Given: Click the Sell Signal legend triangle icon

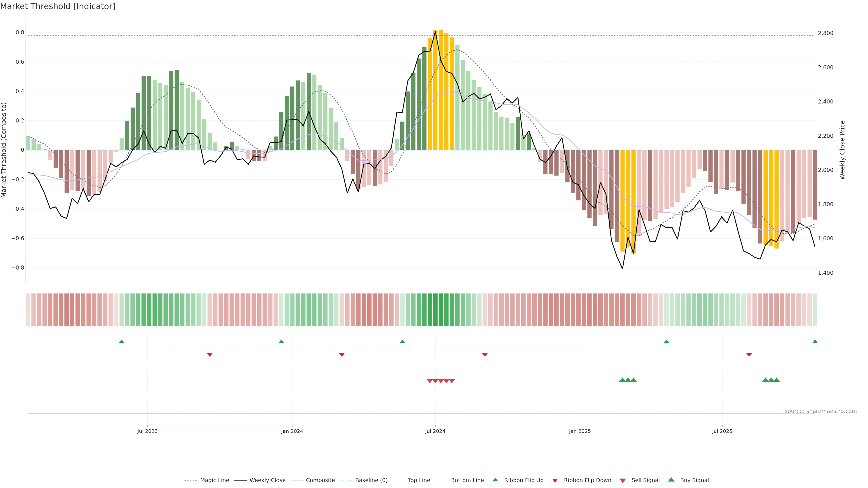Looking at the screenshot, I should [x=622, y=481].
